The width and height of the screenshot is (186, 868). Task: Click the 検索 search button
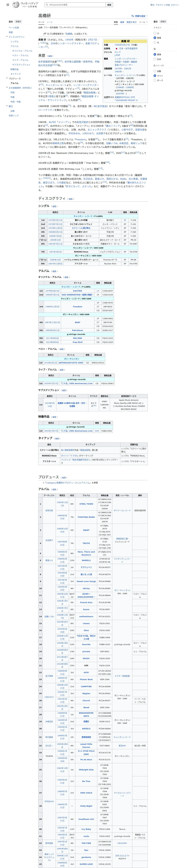pyautogui.click(x=109, y=5)
